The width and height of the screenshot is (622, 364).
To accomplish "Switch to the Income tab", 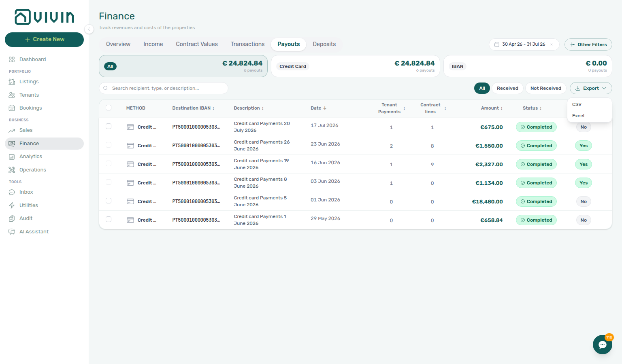I will point(153,44).
